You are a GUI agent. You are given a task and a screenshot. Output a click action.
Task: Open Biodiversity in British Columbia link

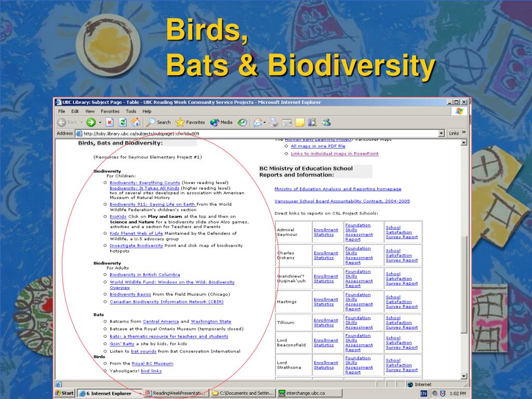(x=145, y=275)
